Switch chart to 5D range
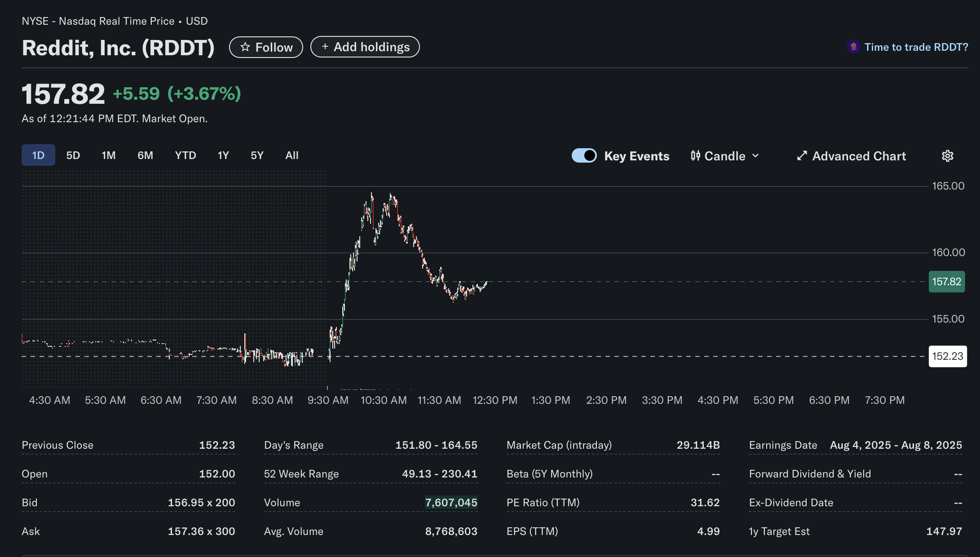This screenshot has height=557, width=980. [x=73, y=155]
